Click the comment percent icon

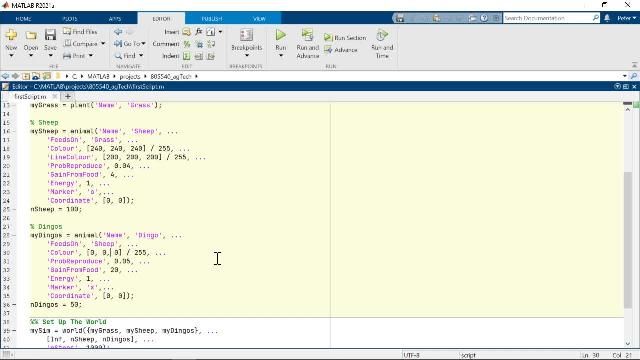(187, 44)
